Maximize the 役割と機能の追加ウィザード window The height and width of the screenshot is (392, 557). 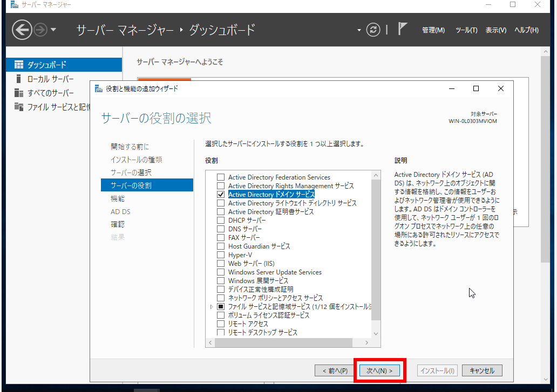pyautogui.click(x=476, y=88)
